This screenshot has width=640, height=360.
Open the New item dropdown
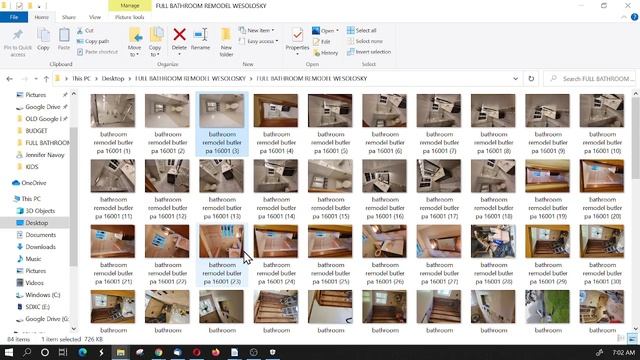tap(256, 30)
